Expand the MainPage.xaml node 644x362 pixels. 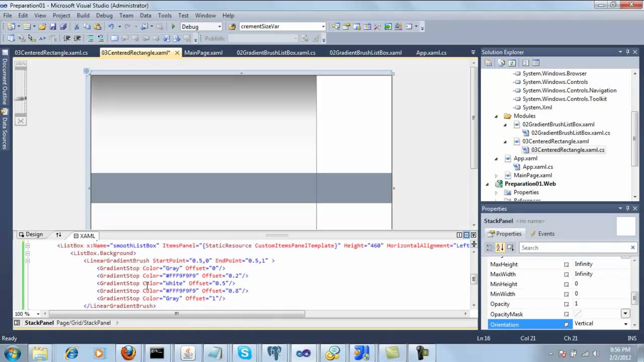496,175
